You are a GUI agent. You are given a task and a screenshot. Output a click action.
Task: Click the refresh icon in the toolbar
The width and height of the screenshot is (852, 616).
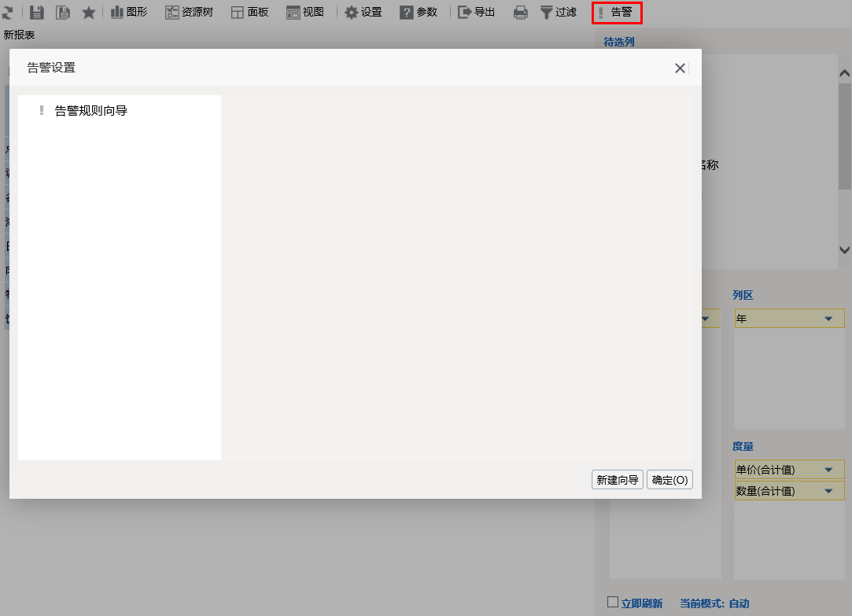pyautogui.click(x=8, y=12)
